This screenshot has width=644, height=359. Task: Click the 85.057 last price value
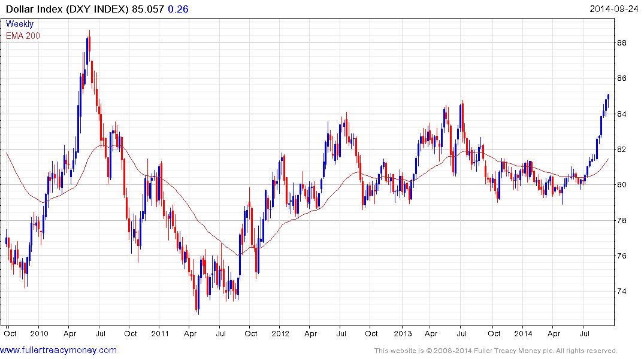(x=148, y=9)
